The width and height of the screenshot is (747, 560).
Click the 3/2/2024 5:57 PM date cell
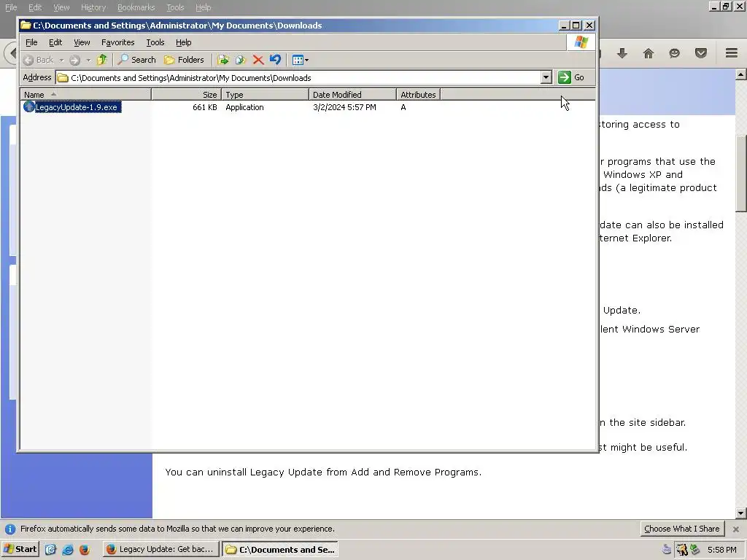coord(344,107)
